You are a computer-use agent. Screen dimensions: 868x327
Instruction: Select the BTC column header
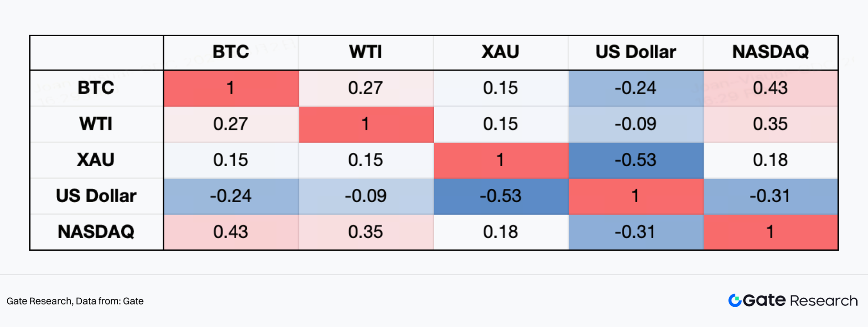tap(231, 52)
